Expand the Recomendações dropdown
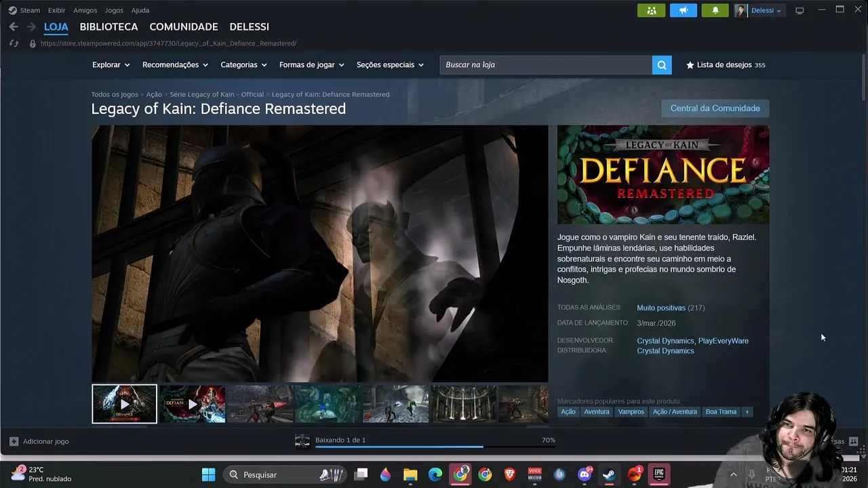868x488 pixels. click(175, 65)
